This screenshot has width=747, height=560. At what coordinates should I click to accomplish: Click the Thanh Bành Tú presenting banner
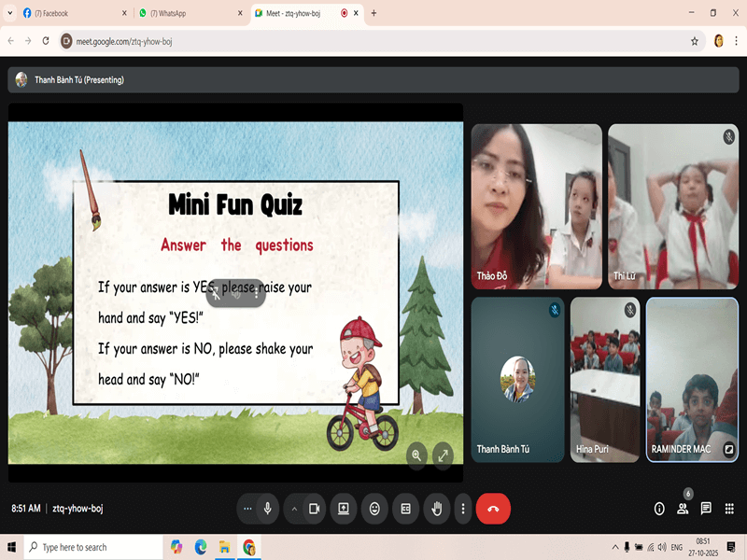click(78, 80)
